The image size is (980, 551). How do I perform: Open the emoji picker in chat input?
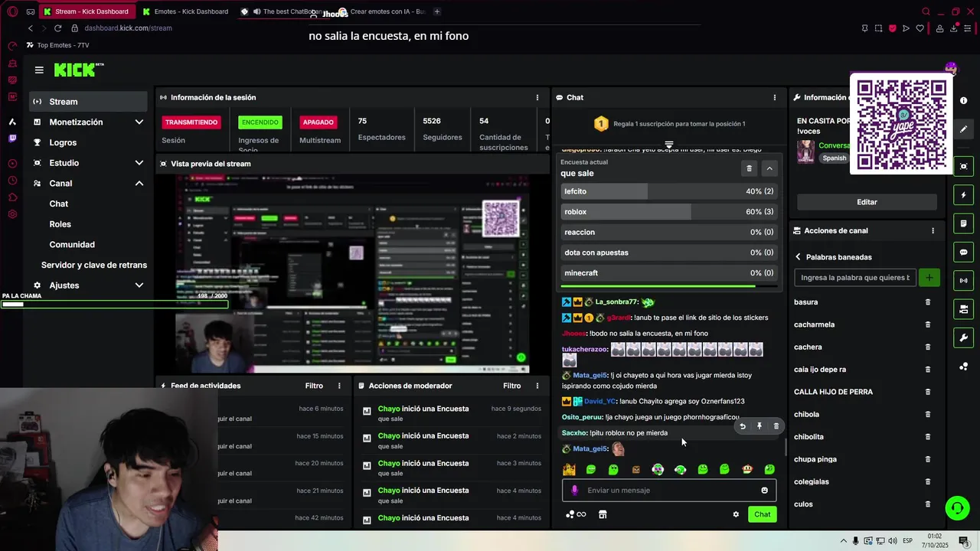[x=764, y=491]
